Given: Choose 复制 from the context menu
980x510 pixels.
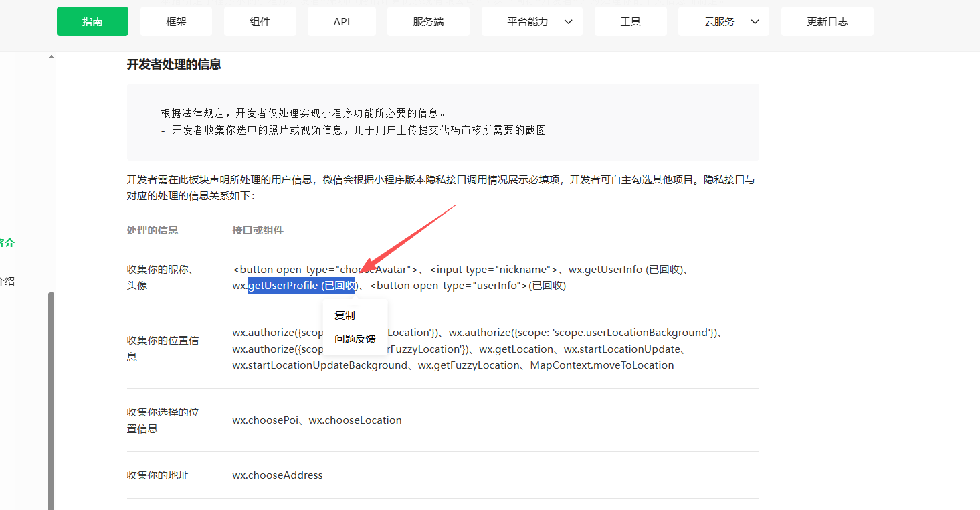Looking at the screenshot, I should point(345,315).
